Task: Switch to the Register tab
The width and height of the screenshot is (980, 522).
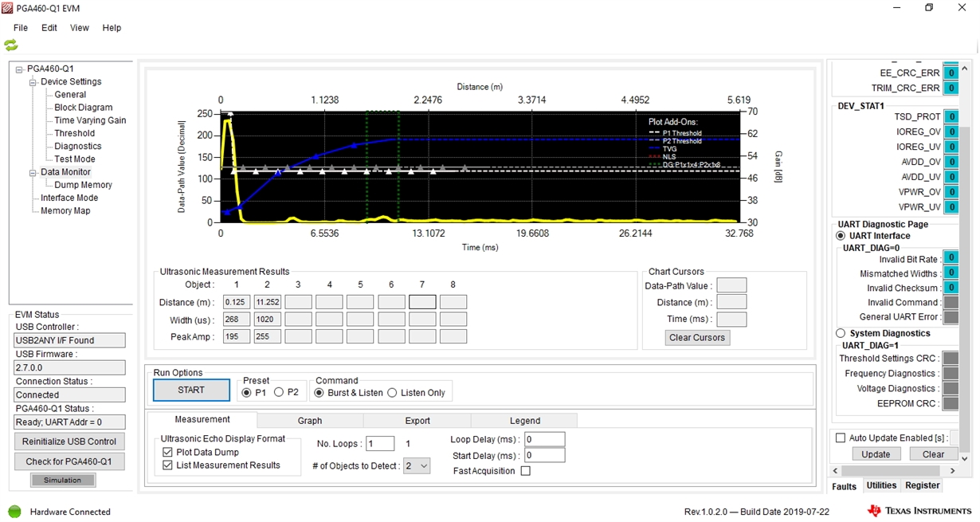Action: [923, 485]
